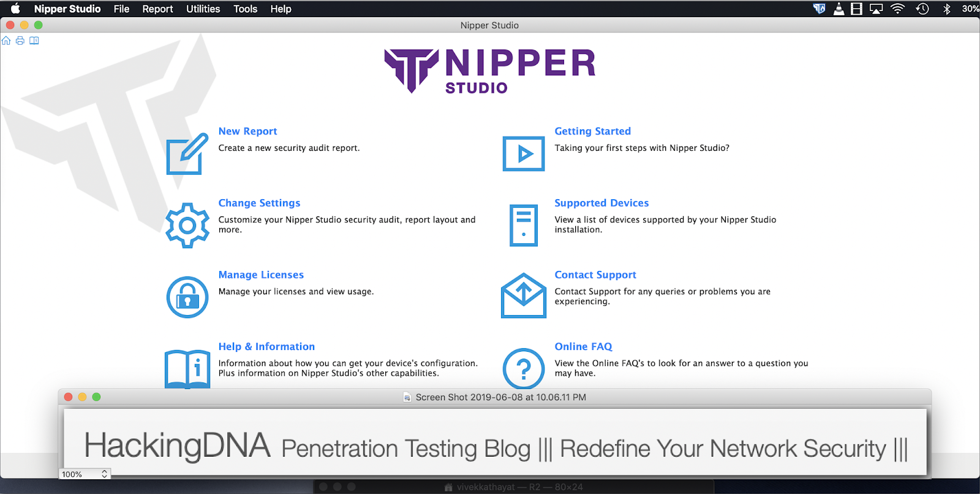Open the Supported Devices link
980x494 pixels.
coord(601,203)
